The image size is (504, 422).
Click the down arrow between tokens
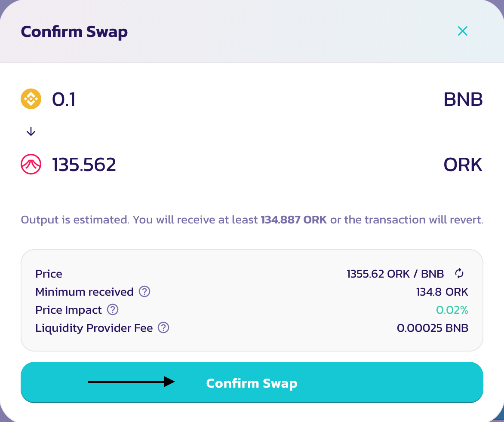[x=31, y=131]
